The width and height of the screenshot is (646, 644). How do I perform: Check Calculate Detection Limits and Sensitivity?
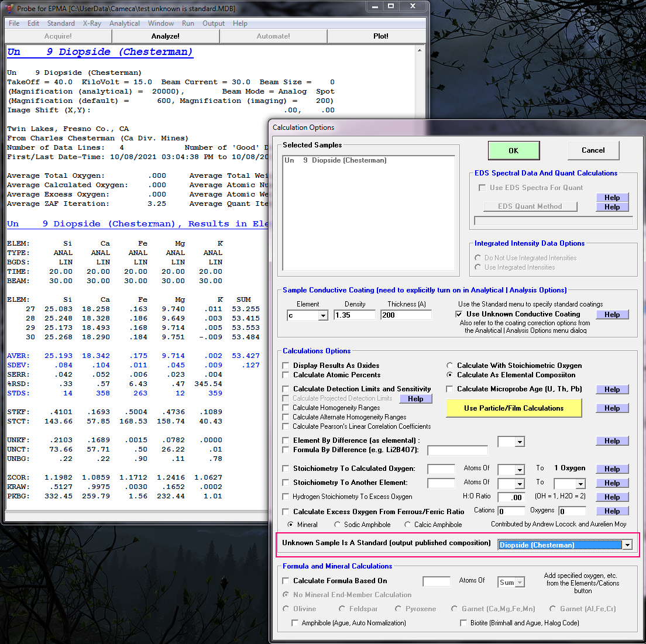coord(286,389)
